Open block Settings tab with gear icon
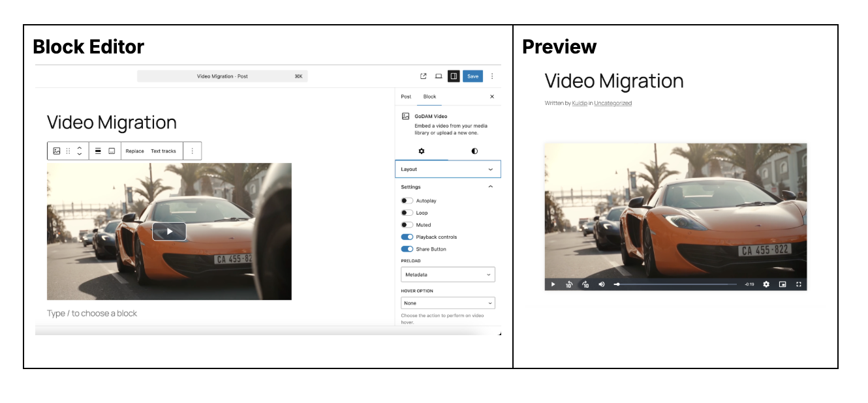Screen dimensions: 868x403 (x=422, y=151)
